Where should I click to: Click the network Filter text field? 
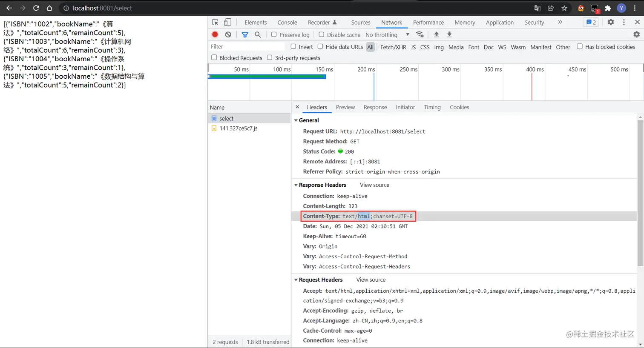[247, 46]
